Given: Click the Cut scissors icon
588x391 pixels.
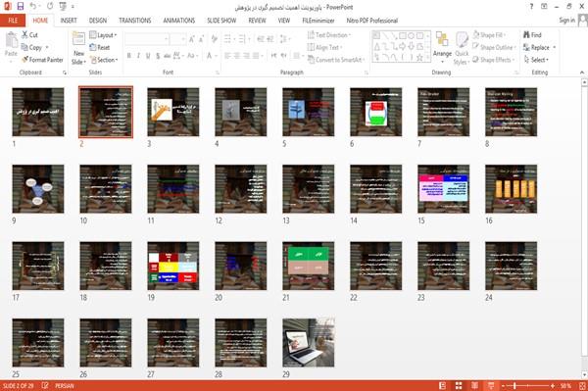Looking at the screenshot, I should click(x=24, y=34).
